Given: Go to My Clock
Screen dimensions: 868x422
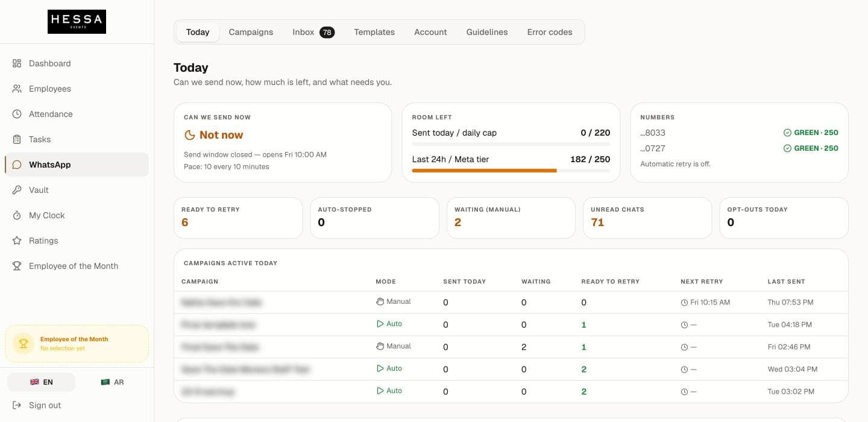Looking at the screenshot, I should (77, 215).
